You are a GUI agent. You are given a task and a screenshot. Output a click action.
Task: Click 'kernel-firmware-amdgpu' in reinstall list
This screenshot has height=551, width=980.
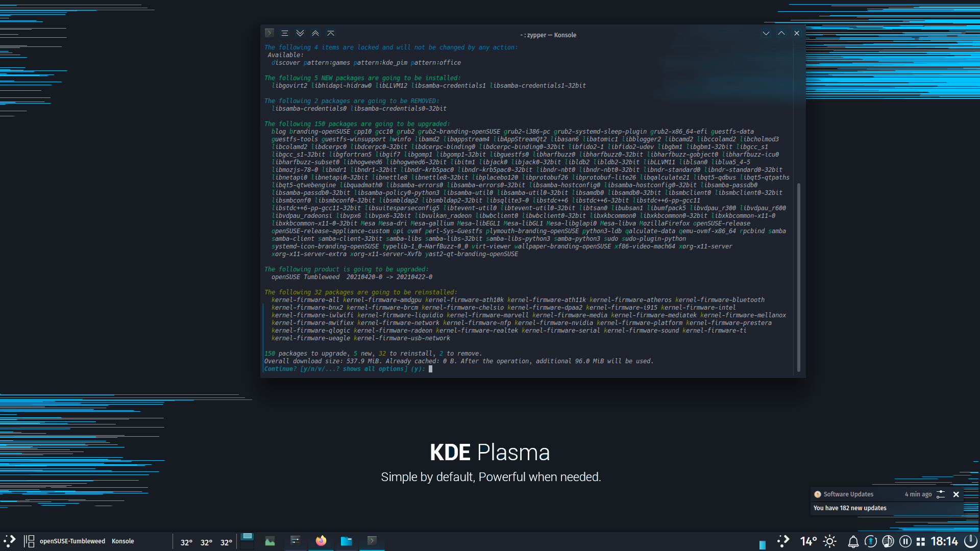[x=382, y=300]
